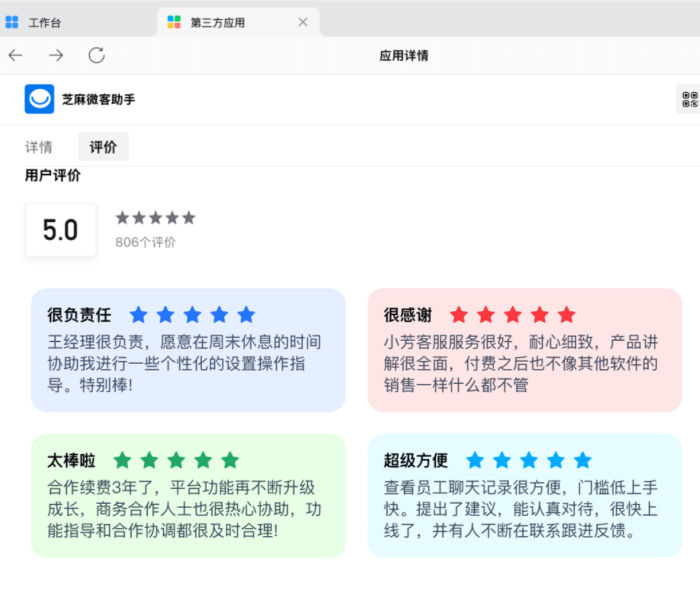The width and height of the screenshot is (700, 590).
Task: Switch to the 工作台 tab
Action: click(44, 22)
